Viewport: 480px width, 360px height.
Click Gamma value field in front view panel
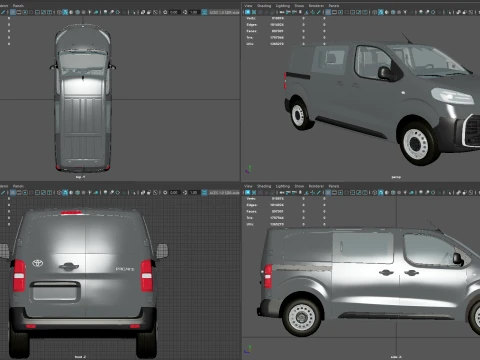pos(194,192)
